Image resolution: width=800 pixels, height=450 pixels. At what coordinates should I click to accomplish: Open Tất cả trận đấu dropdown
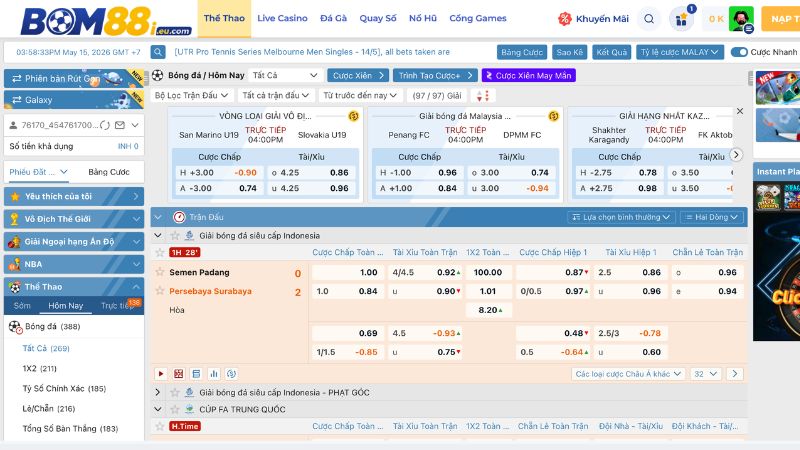coord(276,95)
